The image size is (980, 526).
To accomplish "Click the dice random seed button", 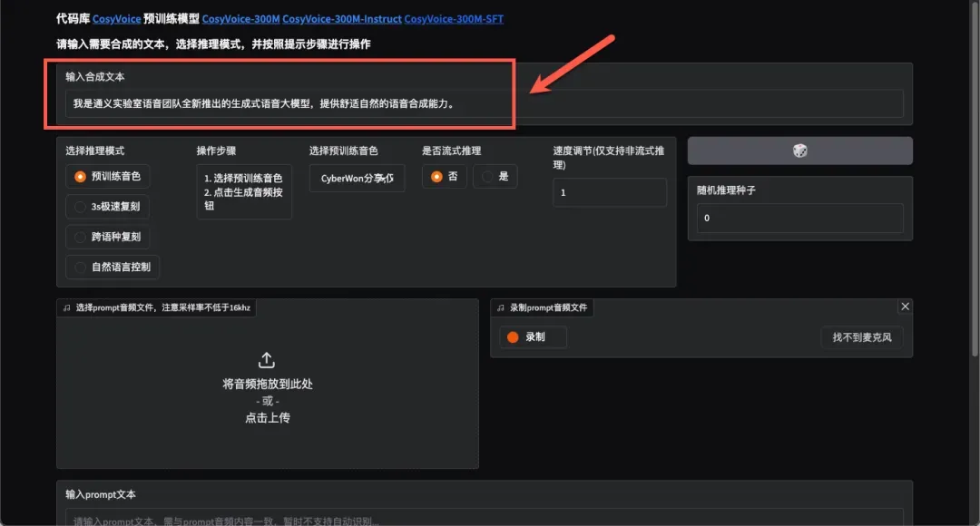I will tap(799, 151).
